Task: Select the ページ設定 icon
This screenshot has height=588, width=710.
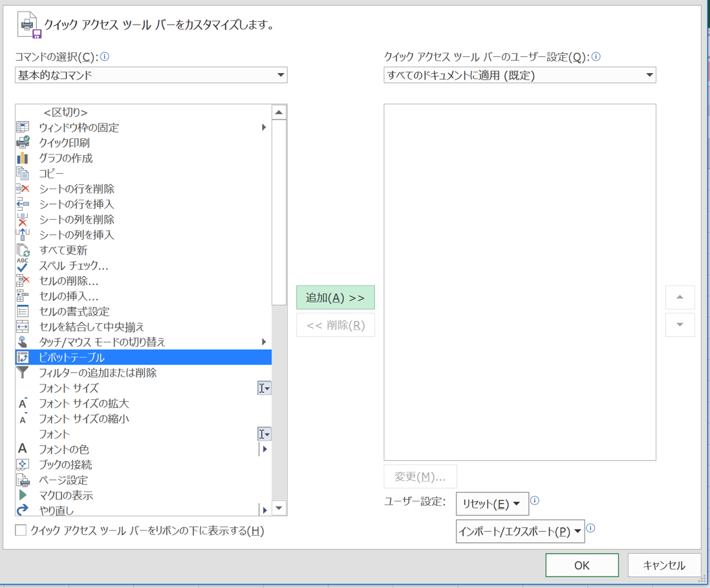Action: [x=23, y=480]
